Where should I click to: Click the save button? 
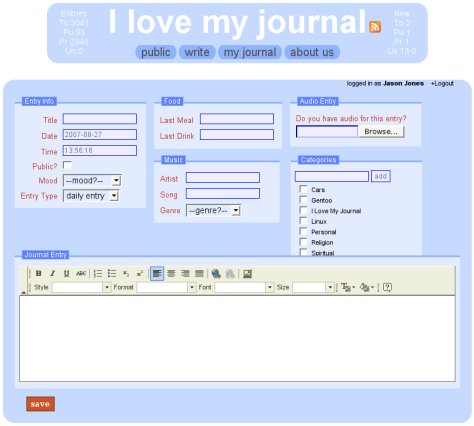(40, 404)
